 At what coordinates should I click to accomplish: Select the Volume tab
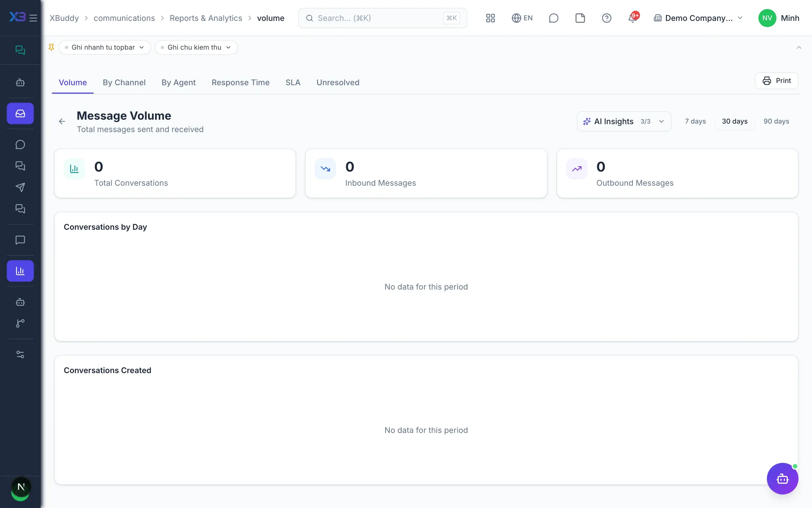(x=73, y=83)
